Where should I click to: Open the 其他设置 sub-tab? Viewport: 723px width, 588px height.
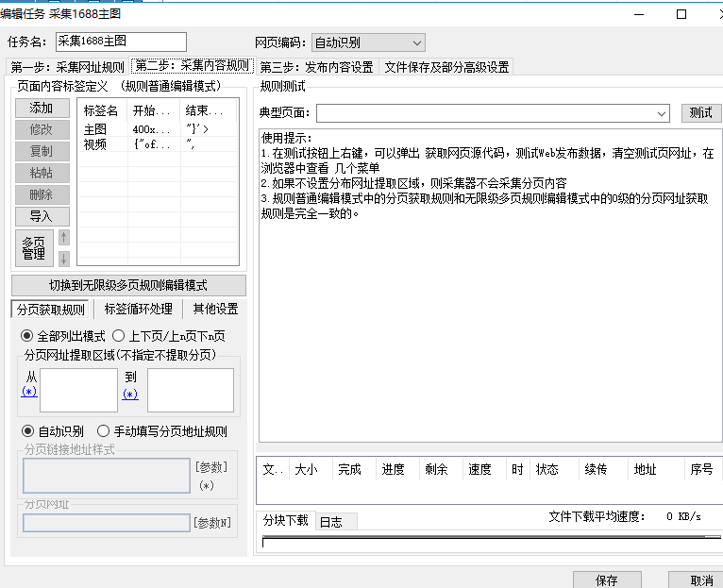[x=215, y=309]
